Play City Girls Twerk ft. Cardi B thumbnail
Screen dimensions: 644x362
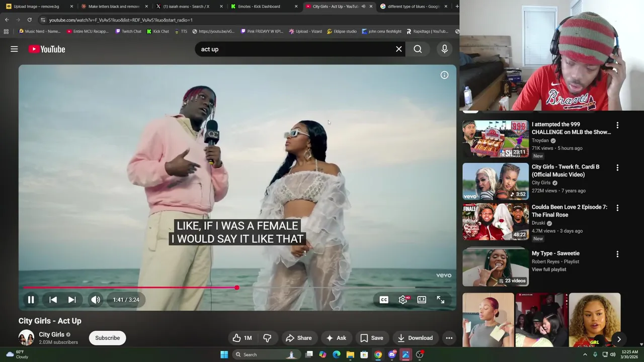click(496, 182)
